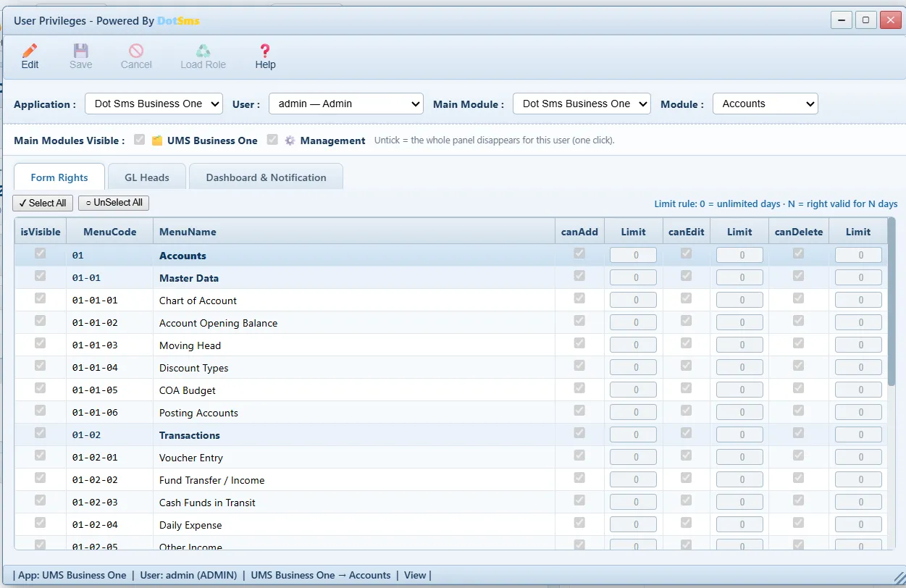Viewport: 906px width, 588px height.
Task: Click the Posting Accounts menu name
Action: pyautogui.click(x=198, y=413)
